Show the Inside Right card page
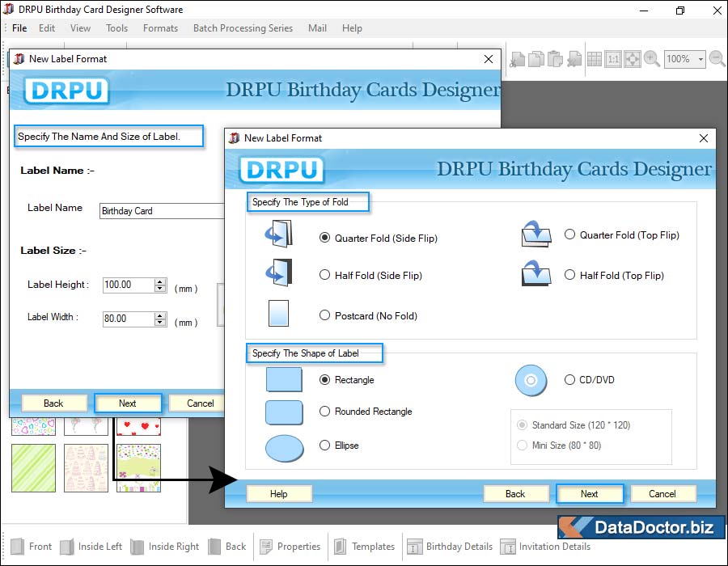Screen dimensions: 728x566 (165, 547)
